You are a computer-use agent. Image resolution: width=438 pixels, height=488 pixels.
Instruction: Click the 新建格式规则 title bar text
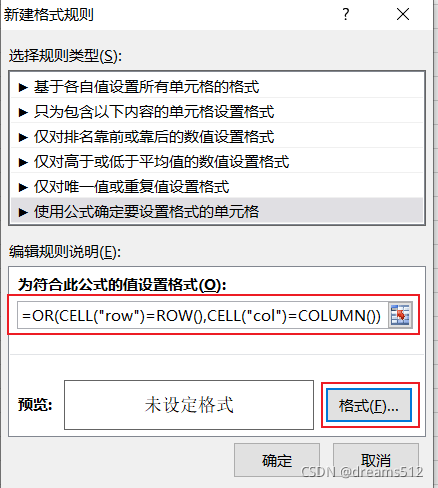(x=49, y=15)
